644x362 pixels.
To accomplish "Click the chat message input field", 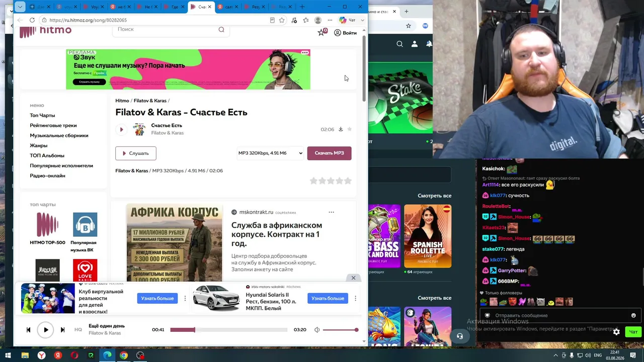I will 559,315.
